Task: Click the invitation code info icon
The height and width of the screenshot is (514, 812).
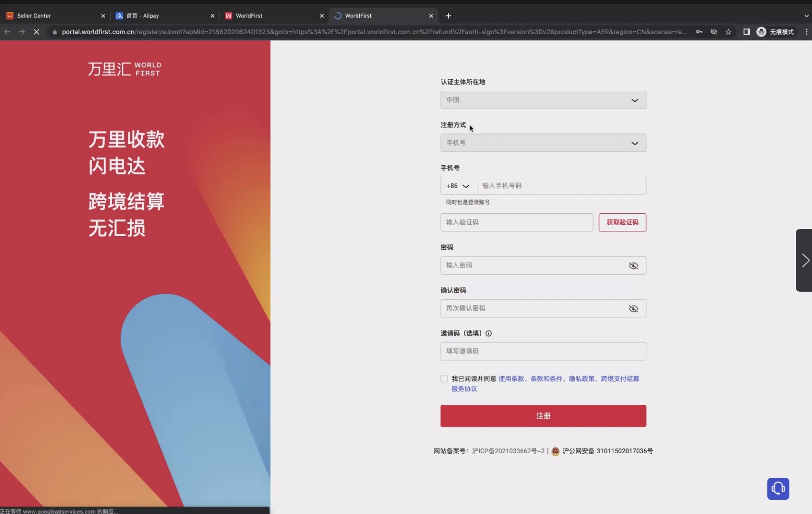Action: [488, 333]
